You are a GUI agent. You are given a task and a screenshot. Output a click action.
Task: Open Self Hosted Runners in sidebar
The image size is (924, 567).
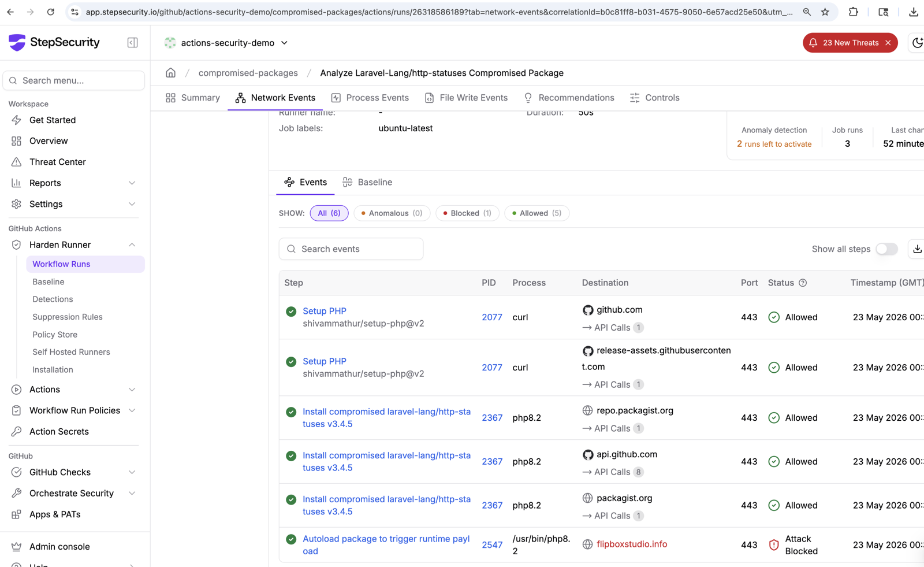[71, 352]
